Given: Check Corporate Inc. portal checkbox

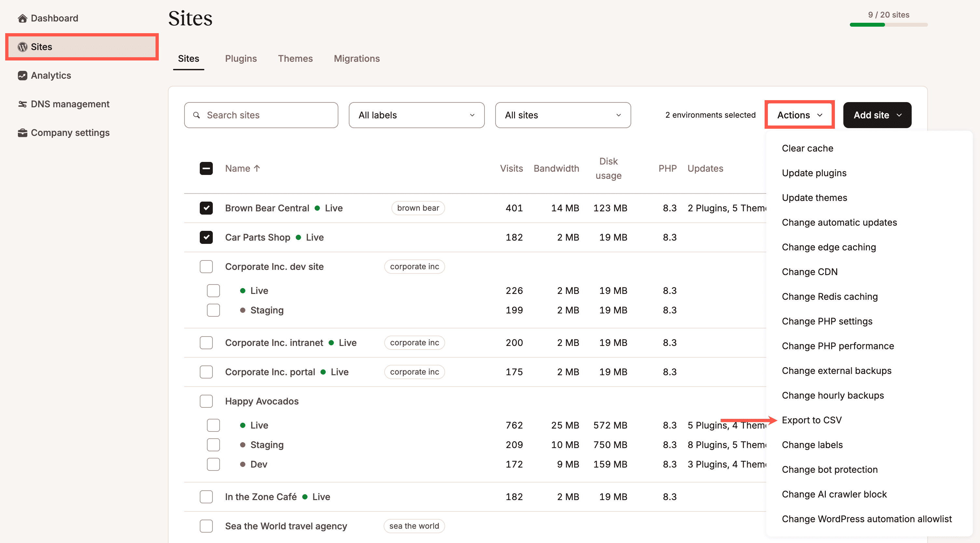Looking at the screenshot, I should [x=206, y=372].
